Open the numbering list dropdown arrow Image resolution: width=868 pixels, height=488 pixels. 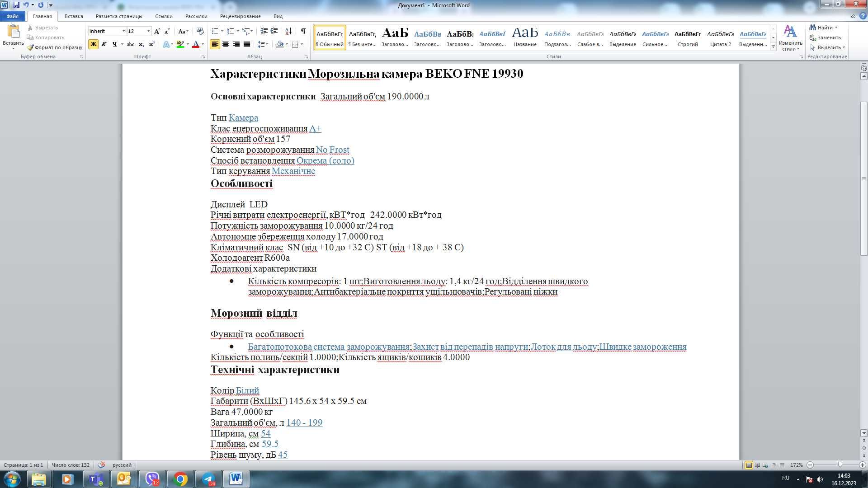(237, 31)
